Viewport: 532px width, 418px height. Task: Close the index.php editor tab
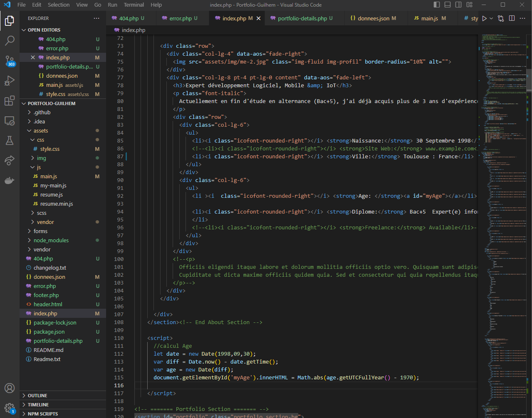pyautogui.click(x=258, y=18)
